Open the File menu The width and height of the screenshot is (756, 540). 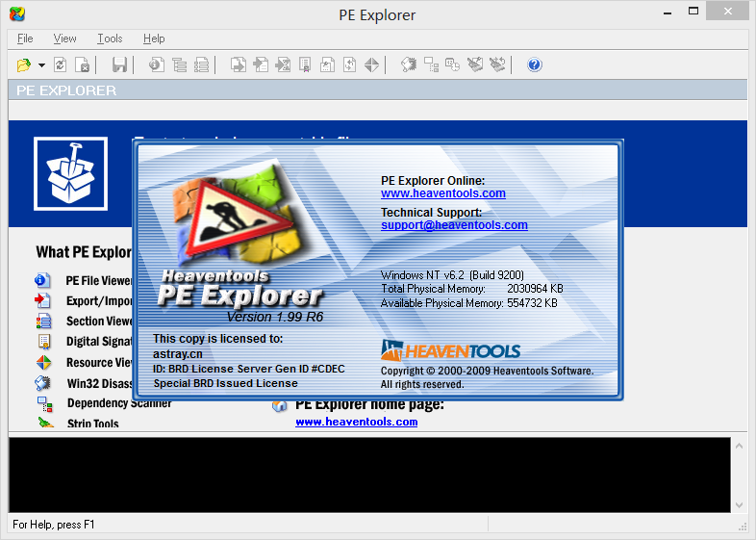pyautogui.click(x=25, y=39)
